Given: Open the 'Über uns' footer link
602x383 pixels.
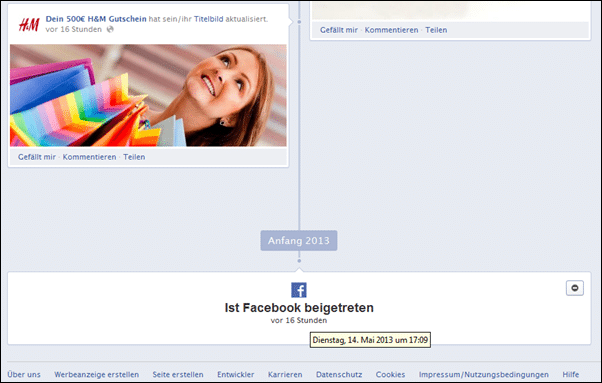Looking at the screenshot, I should click(24, 375).
